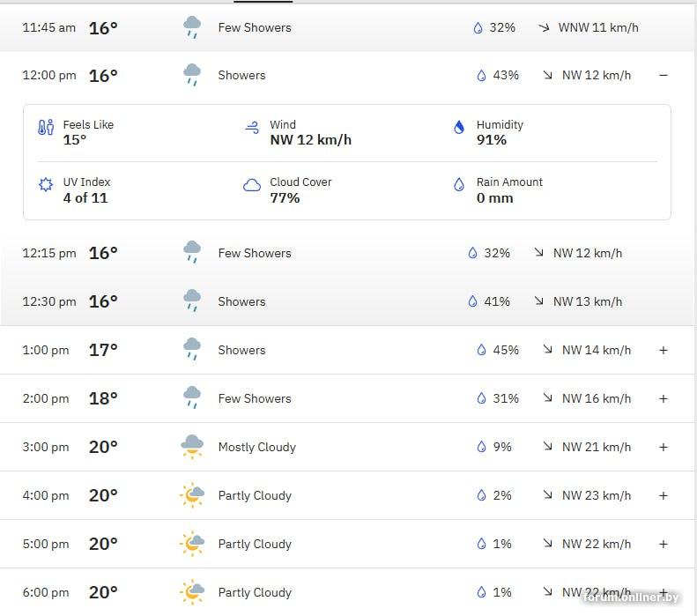Expand the 2:00 pm forecast row

[x=664, y=398]
